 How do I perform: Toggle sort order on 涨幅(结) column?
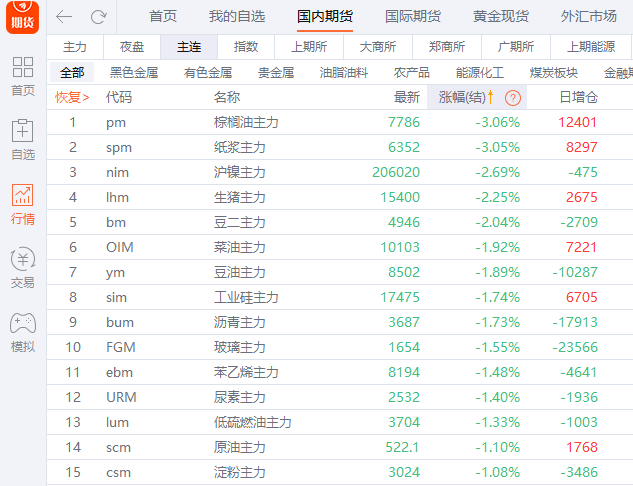(x=466, y=97)
